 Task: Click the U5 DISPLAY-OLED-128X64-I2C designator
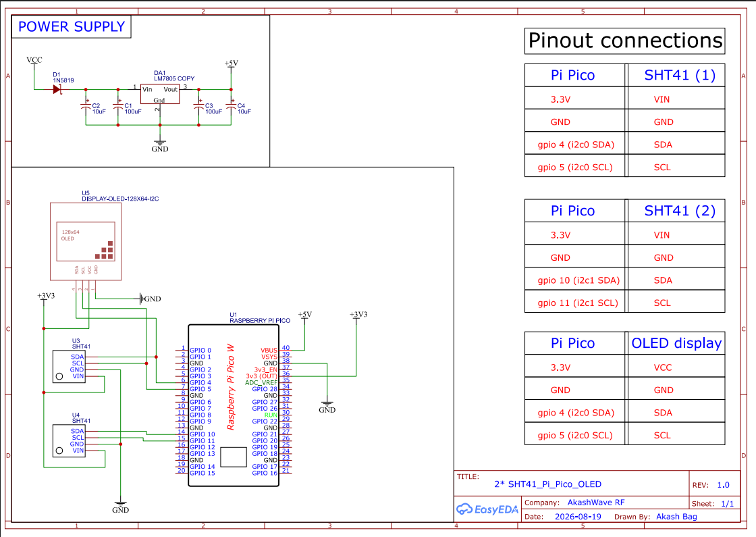120,196
